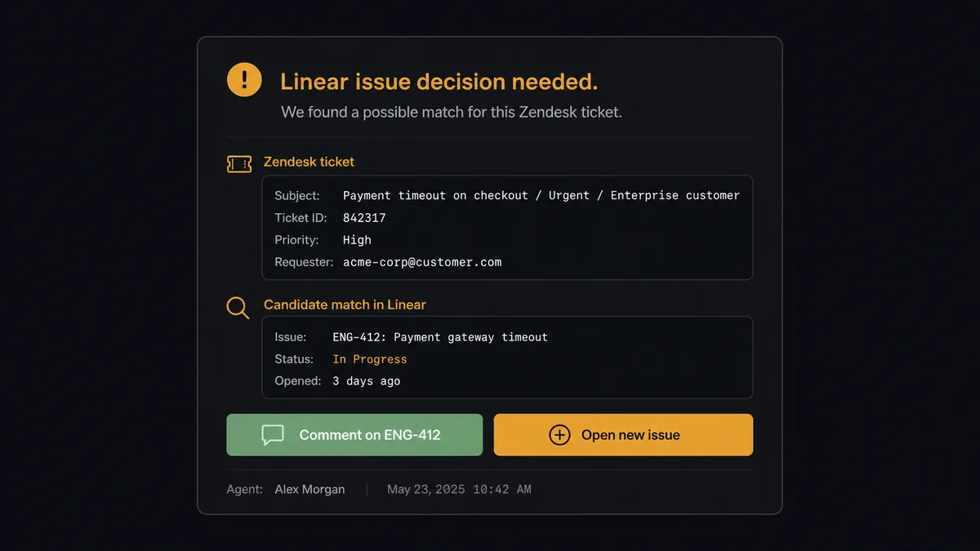Click the 'Zendesk ticket' section heading

coord(309,162)
